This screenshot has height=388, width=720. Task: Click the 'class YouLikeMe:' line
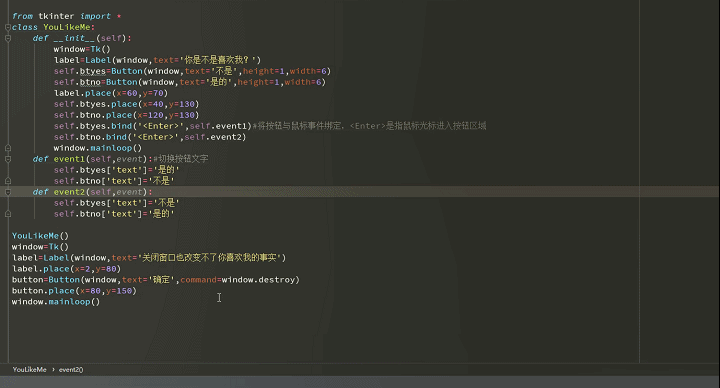[53, 27]
